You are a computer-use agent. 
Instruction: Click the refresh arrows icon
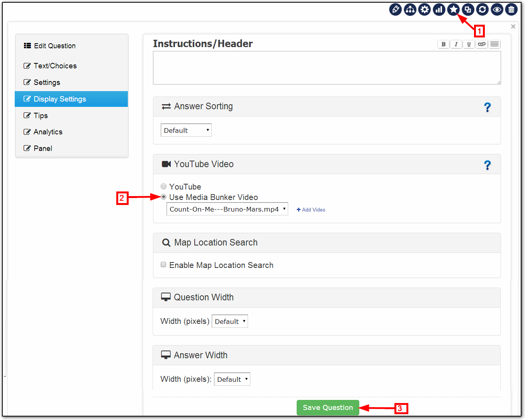pos(482,9)
